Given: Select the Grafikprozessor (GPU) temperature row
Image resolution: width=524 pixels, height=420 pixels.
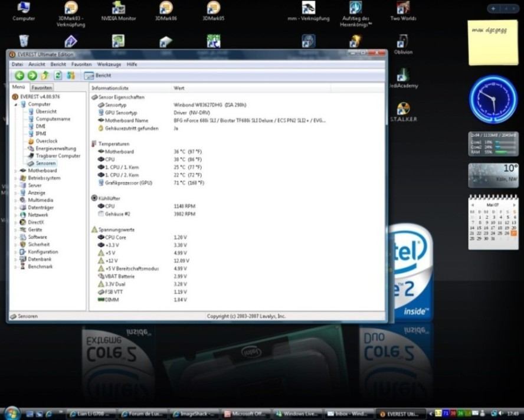Looking at the screenshot, I should click(151, 183).
